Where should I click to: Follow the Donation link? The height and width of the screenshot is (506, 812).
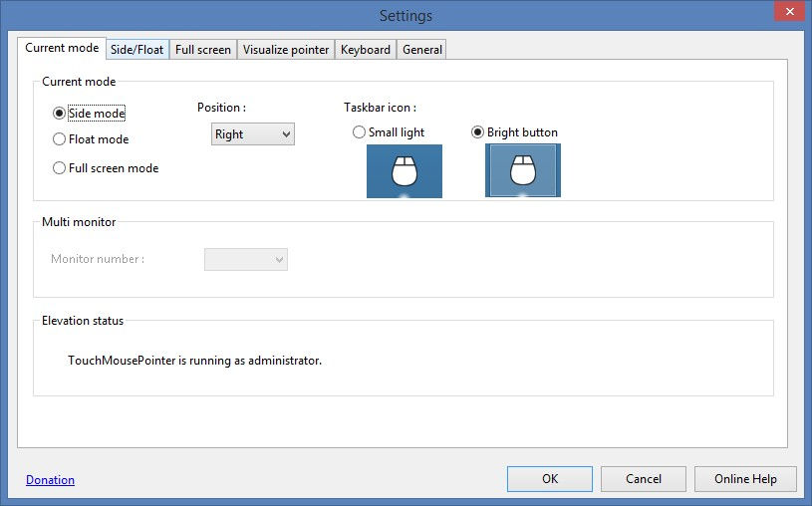point(50,480)
